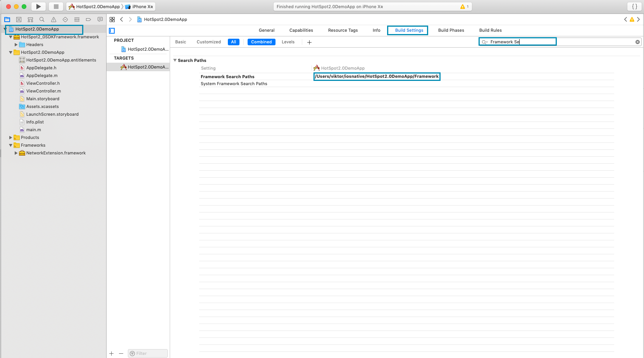The image size is (644, 358).
Task: Switch to the Capabilities tab
Action: pyautogui.click(x=301, y=30)
